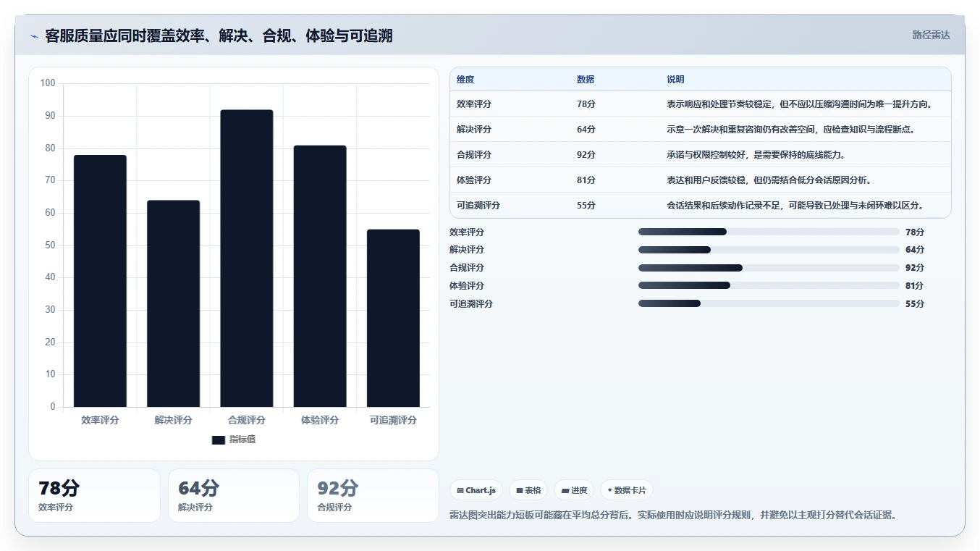The width and height of the screenshot is (980, 551).
Task: Click the 合规评分 x-axis label under the chart
Action: (x=247, y=420)
